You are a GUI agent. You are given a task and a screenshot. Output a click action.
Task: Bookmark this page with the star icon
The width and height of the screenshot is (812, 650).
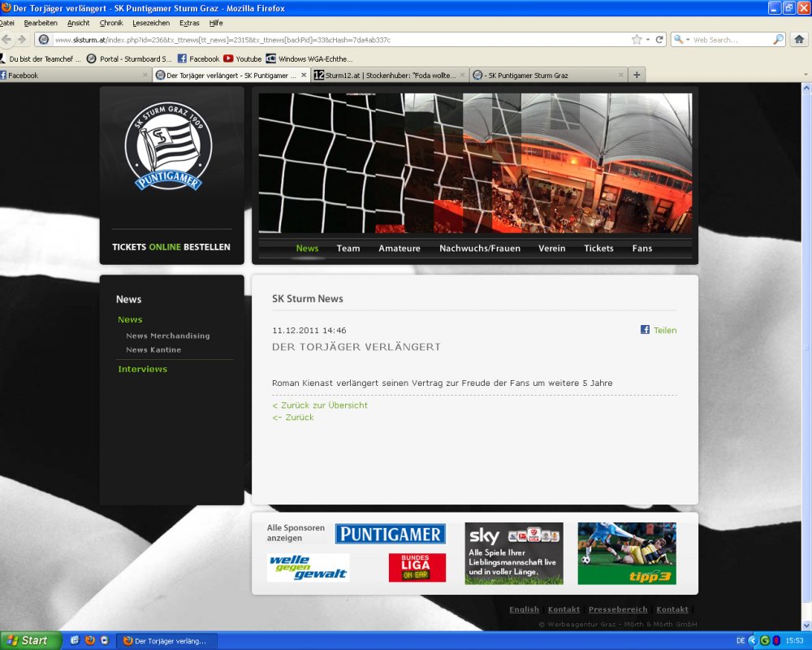637,39
